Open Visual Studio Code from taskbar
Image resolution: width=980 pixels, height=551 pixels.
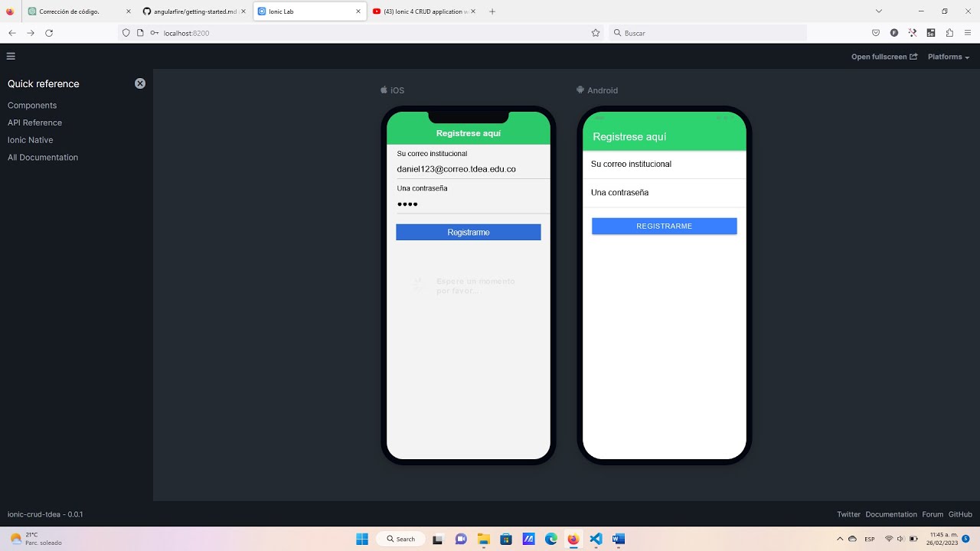click(596, 539)
